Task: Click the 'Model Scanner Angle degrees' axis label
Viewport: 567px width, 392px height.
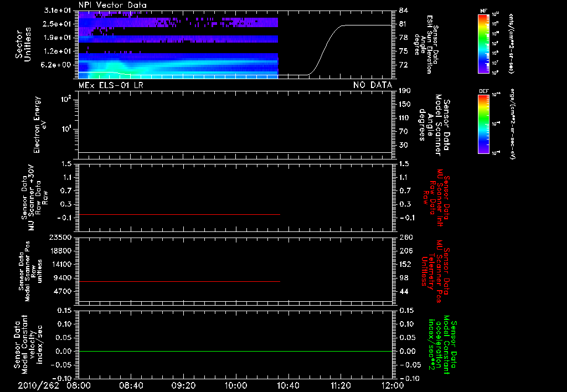Action: click(x=434, y=126)
